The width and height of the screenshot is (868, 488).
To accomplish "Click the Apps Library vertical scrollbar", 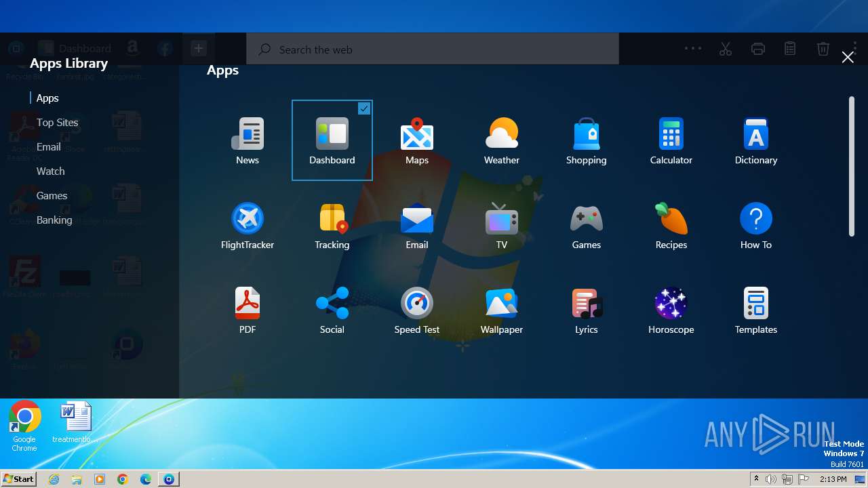I will pyautogui.click(x=852, y=167).
